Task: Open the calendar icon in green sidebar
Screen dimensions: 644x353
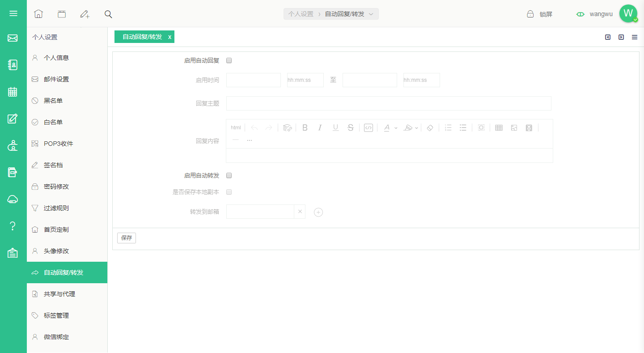Action: tap(13, 92)
